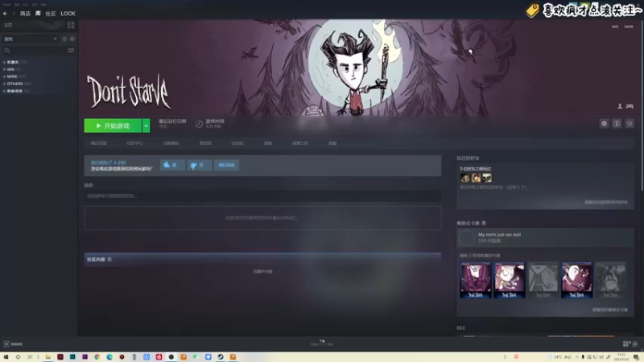Open the Windows Start menu

(6, 357)
